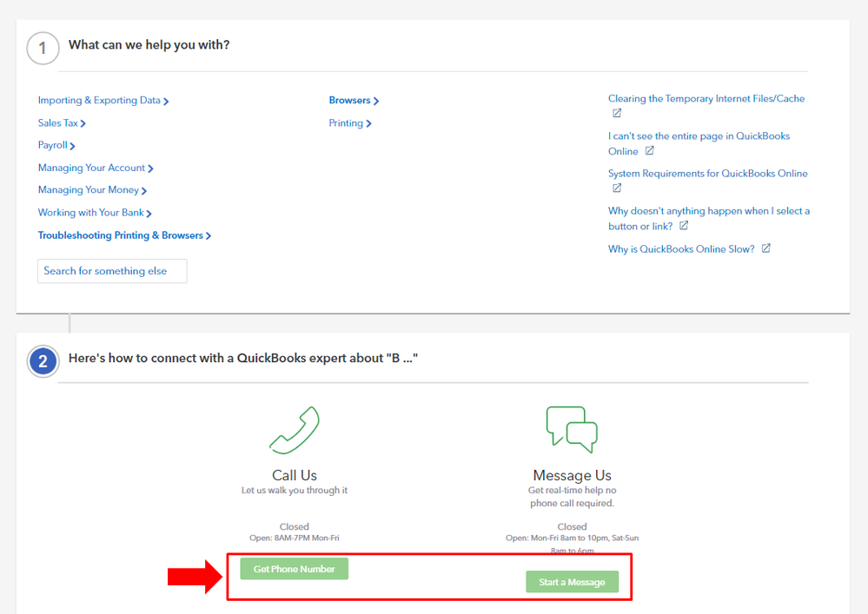Expand the Payroll topic
The width and height of the screenshot is (868, 614).
[56, 146]
